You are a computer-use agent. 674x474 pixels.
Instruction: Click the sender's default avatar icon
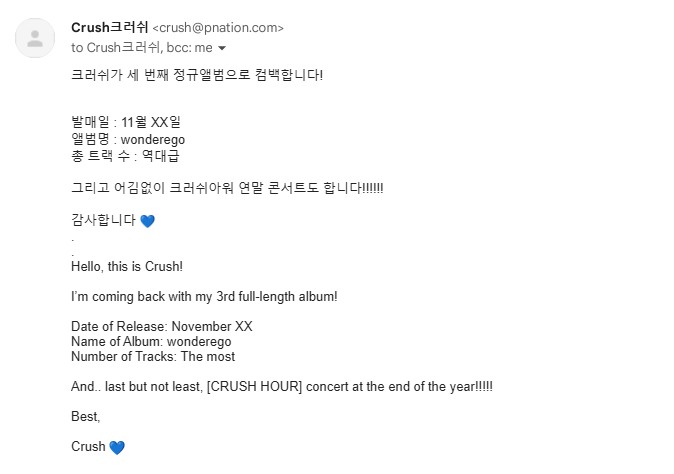tap(35, 38)
